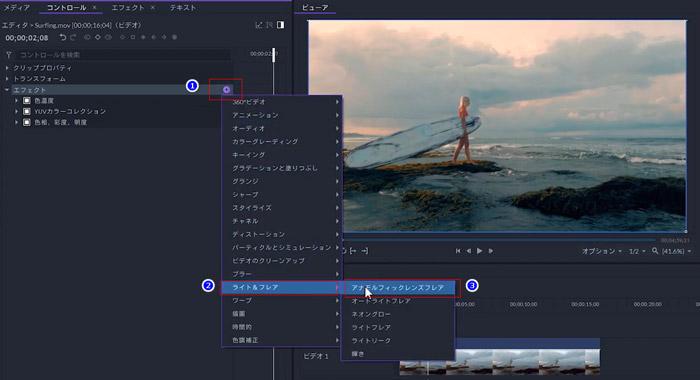
Task: Click the undo arrow in the Controls panel
Action: pos(63,38)
